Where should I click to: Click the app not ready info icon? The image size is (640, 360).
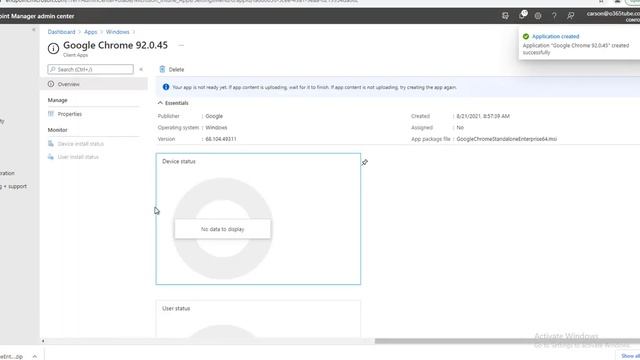[x=166, y=87]
